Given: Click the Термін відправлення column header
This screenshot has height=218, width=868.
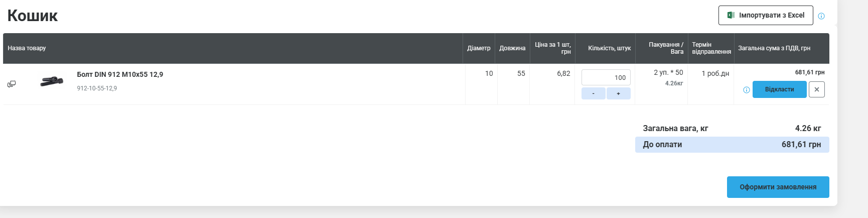Looking at the screenshot, I should coord(711,48).
